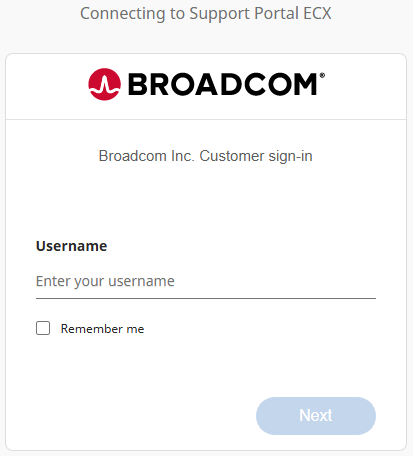
Task: Click the Next button
Action: pos(316,416)
